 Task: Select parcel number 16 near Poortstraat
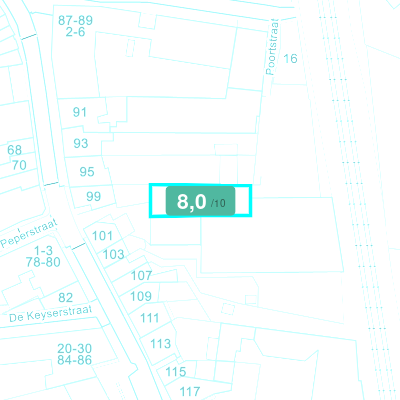click(x=290, y=59)
